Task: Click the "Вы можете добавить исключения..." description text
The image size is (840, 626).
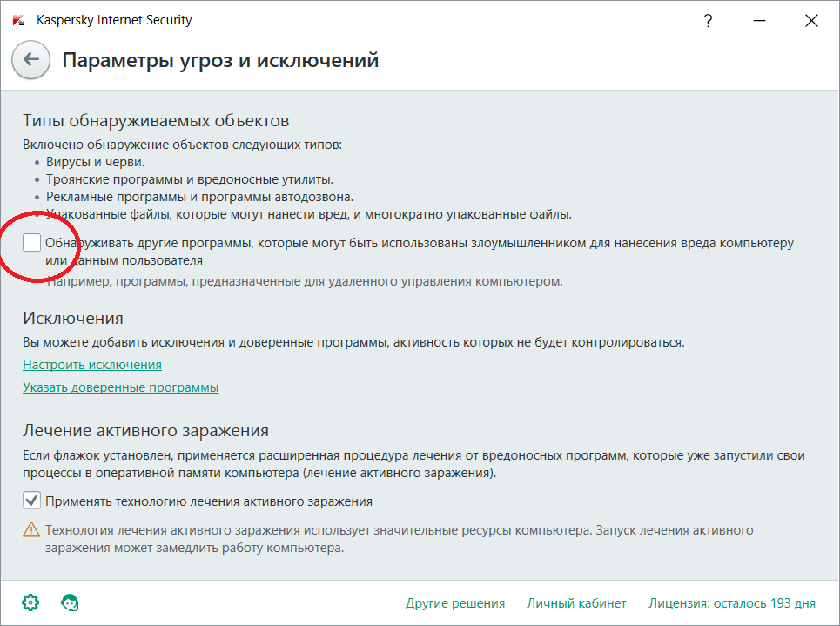Action: coord(353,342)
